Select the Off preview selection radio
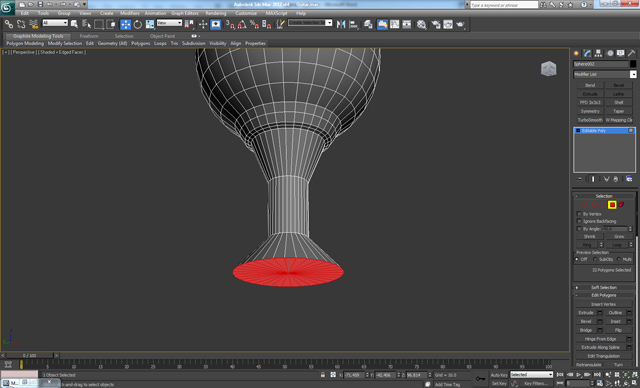Viewport: 640px width, 388px height. pos(577,259)
